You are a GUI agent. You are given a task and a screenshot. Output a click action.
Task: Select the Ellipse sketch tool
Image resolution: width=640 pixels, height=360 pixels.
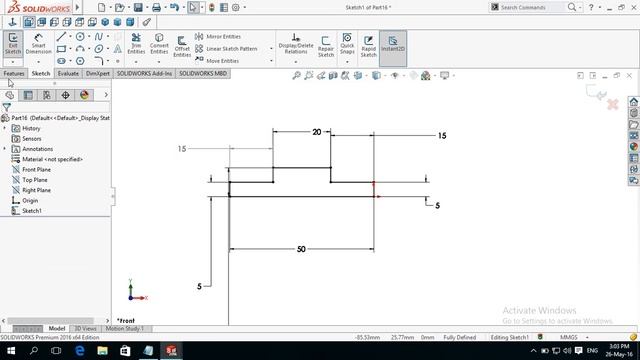(x=98, y=49)
